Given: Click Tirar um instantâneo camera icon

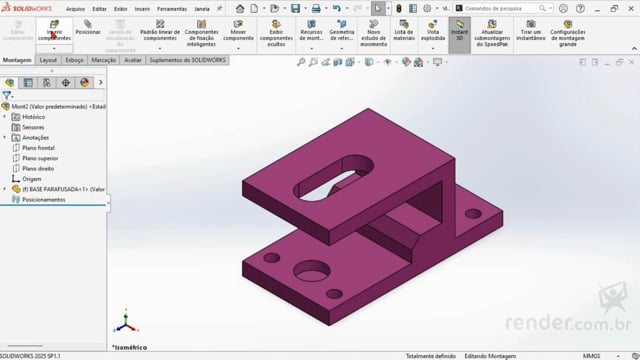Looking at the screenshot, I should pos(531,30).
